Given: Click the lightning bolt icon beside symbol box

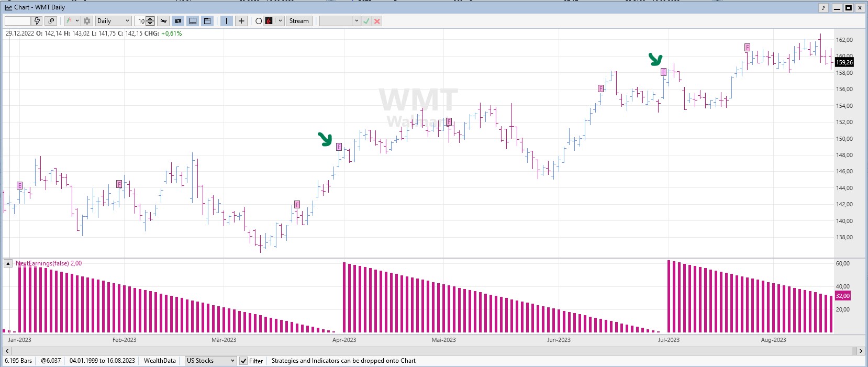Looking at the screenshot, I should click(x=37, y=21).
